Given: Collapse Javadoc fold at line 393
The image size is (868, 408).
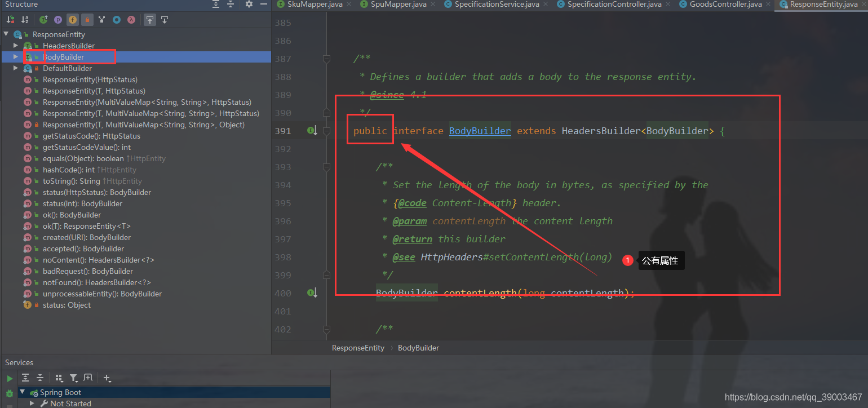Looking at the screenshot, I should 326,167.
